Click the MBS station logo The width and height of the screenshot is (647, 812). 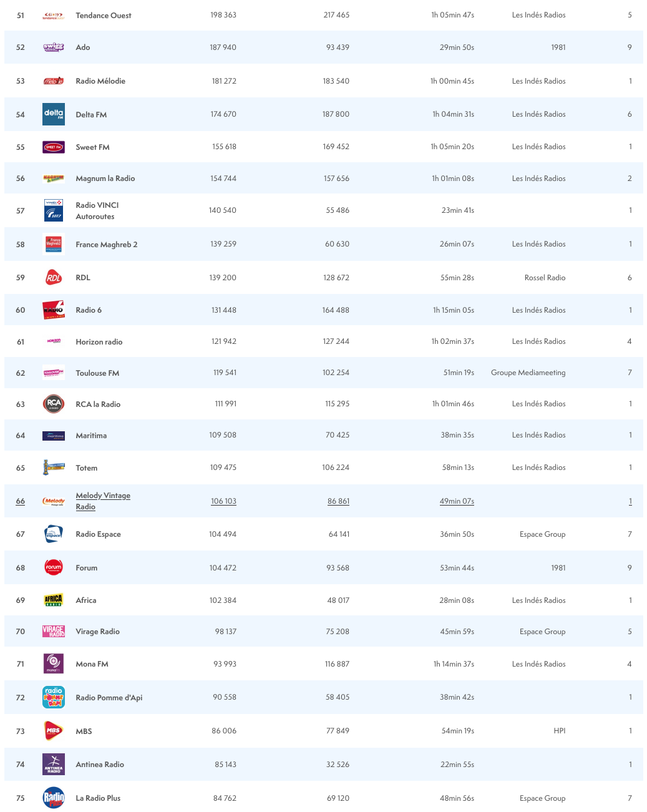[x=54, y=731]
